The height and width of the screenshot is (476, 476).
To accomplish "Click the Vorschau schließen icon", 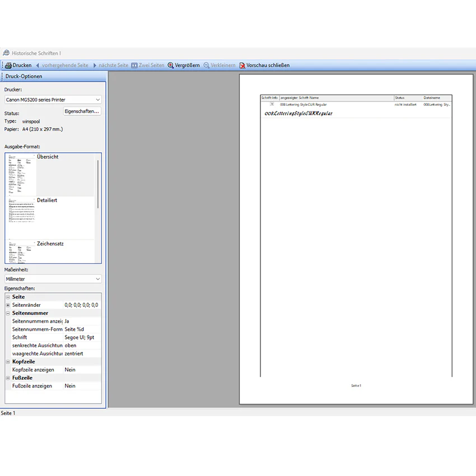I will point(242,66).
